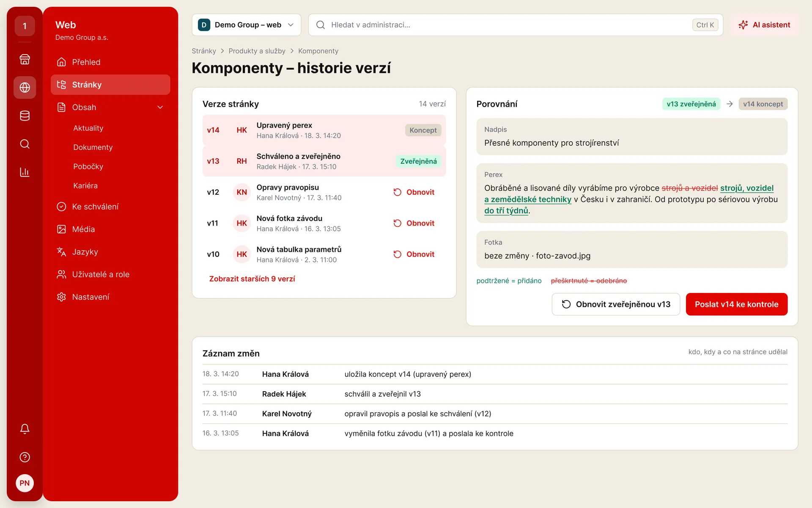Image resolution: width=812 pixels, height=508 pixels.
Task: Open the PN user avatar
Action: point(25,483)
